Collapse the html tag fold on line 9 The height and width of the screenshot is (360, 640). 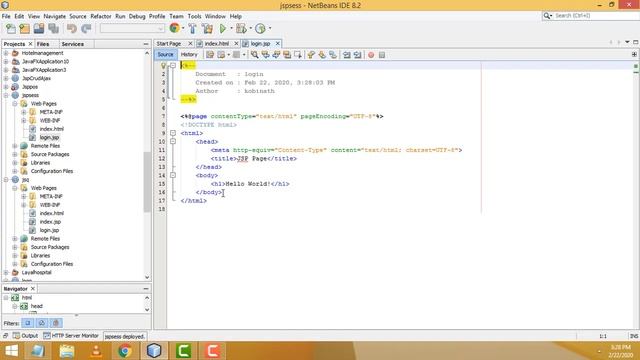coord(173,133)
